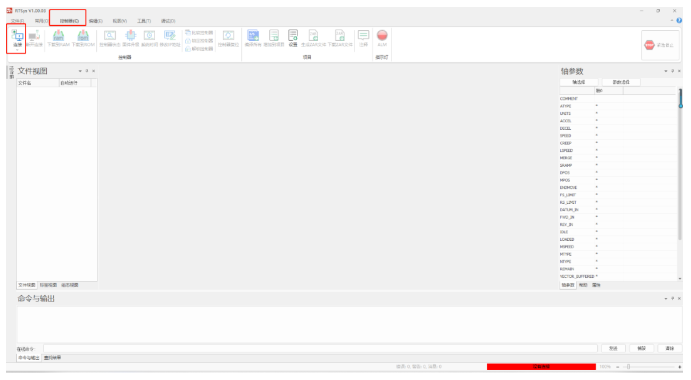This screenshot has width=691, height=380.
Task: Click the Disconnect icon in ribbon
Action: click(x=34, y=38)
